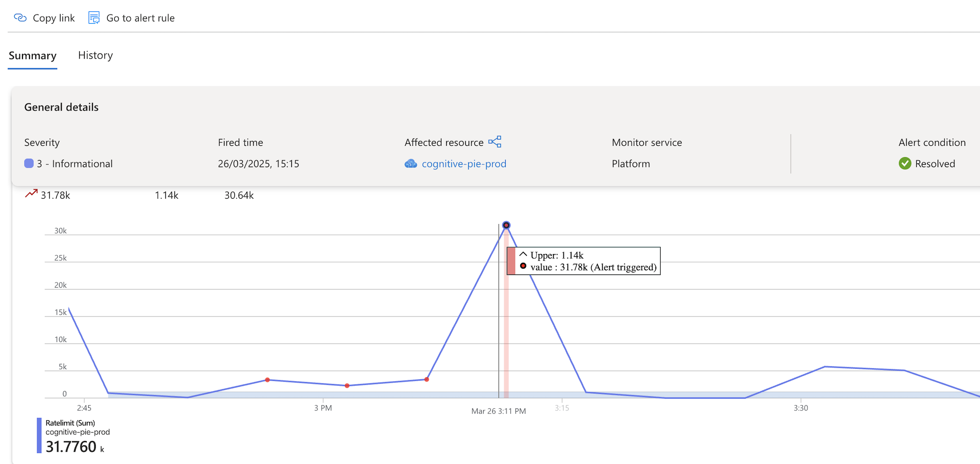Screen dimensions: 980x464
Task: Click the Ratelimit (Sum) legend label
Action: 70,423
